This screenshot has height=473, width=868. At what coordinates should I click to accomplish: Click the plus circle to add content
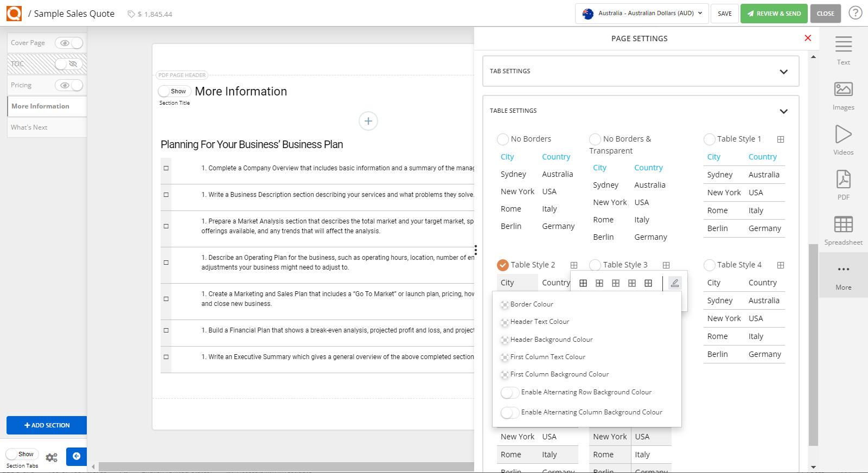click(x=368, y=121)
